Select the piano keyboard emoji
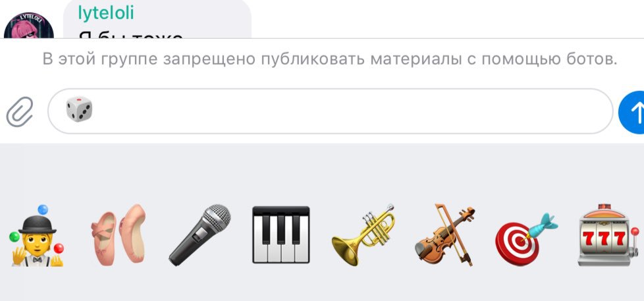The image size is (644, 301). coord(281,234)
